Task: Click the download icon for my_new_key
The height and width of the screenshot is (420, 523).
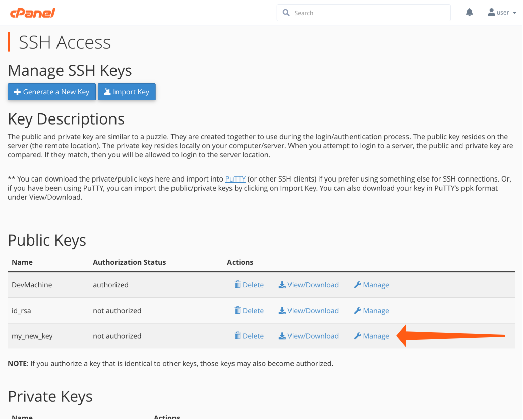Action: tap(282, 336)
